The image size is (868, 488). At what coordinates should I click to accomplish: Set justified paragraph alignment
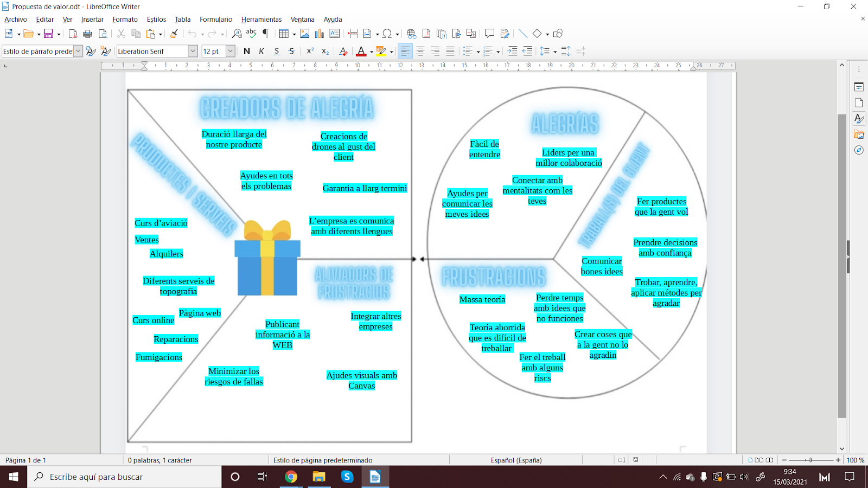[x=450, y=51]
